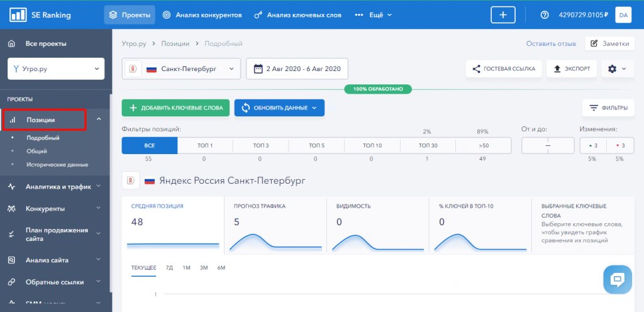Toggle the declined positions change filter

(619, 145)
